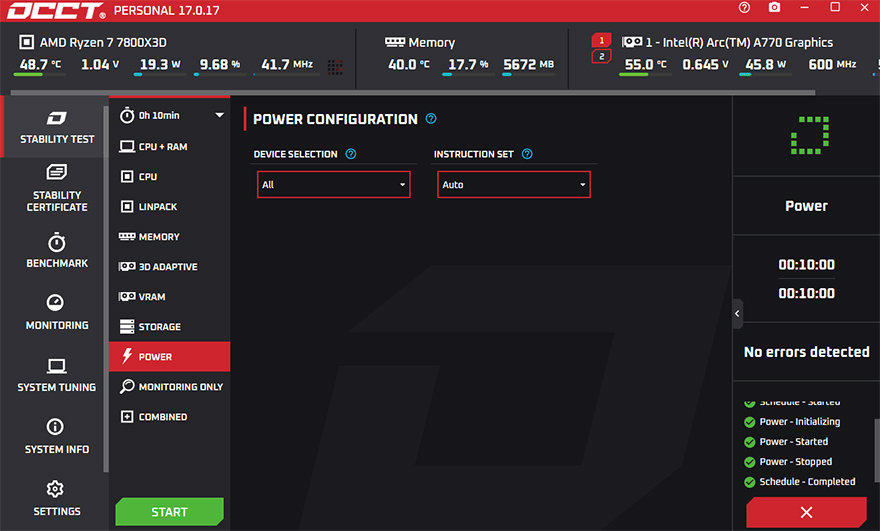The width and height of the screenshot is (880, 531).
Task: Click the GPU power 45.8 W reading
Action: coord(766,65)
